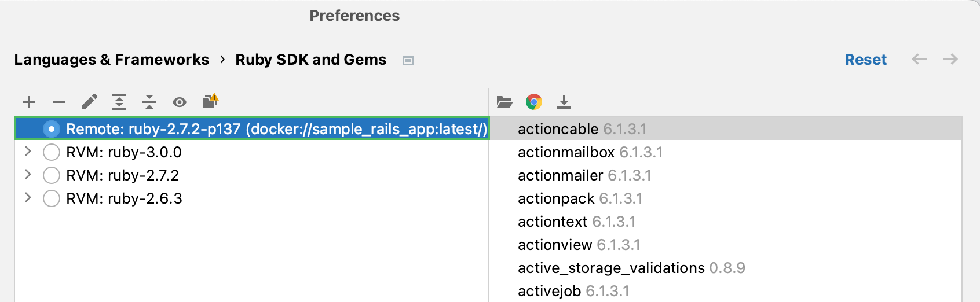Click Languages & Frameworks breadcrumb
Image resolution: width=980 pixels, height=302 pixels.
(112, 60)
